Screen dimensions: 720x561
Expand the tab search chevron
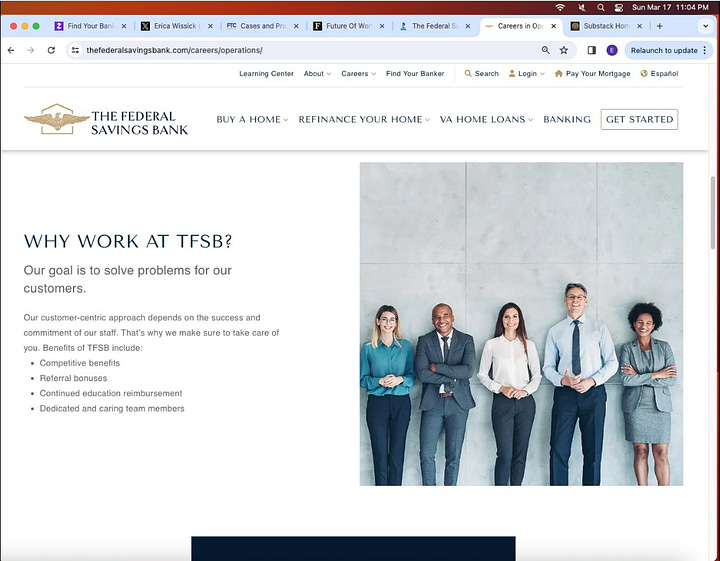click(705, 26)
